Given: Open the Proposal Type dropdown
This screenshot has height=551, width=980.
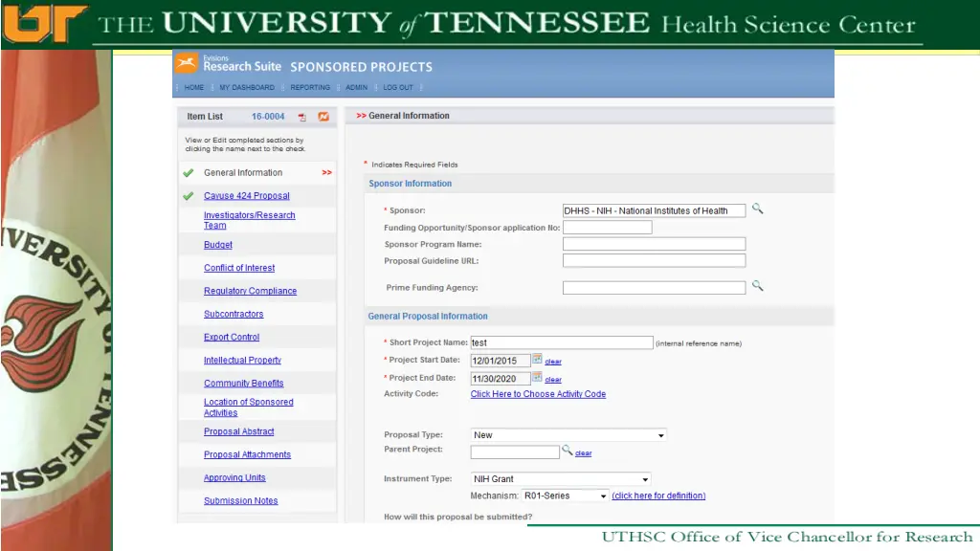Looking at the screenshot, I should 568,435.
